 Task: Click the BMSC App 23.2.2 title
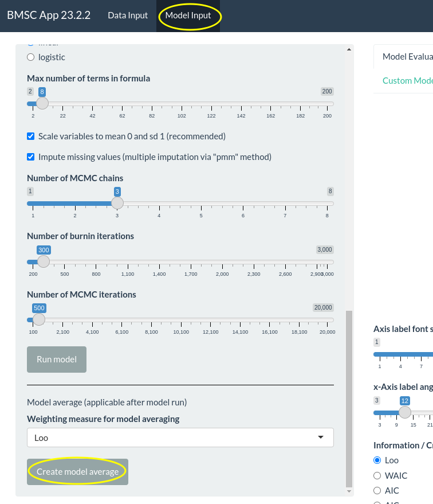[x=48, y=15]
